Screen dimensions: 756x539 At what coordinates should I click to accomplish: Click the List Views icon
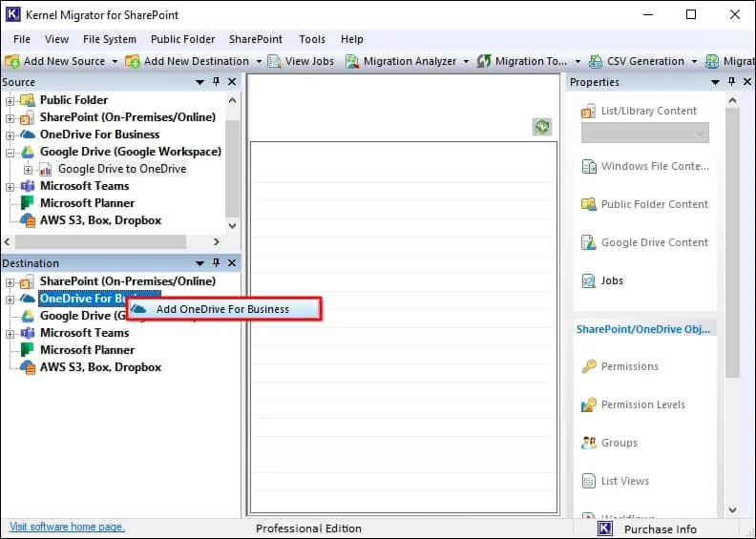pyautogui.click(x=589, y=481)
